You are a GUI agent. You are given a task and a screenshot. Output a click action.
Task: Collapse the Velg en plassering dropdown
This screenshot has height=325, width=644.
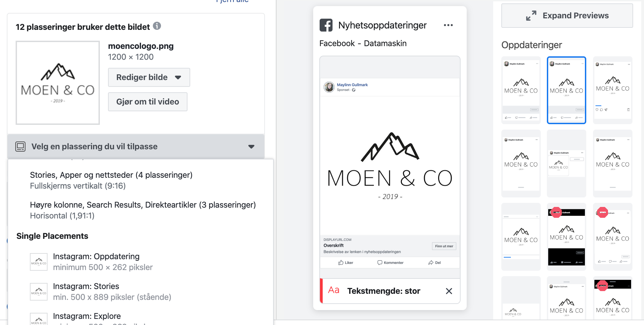pos(251,147)
